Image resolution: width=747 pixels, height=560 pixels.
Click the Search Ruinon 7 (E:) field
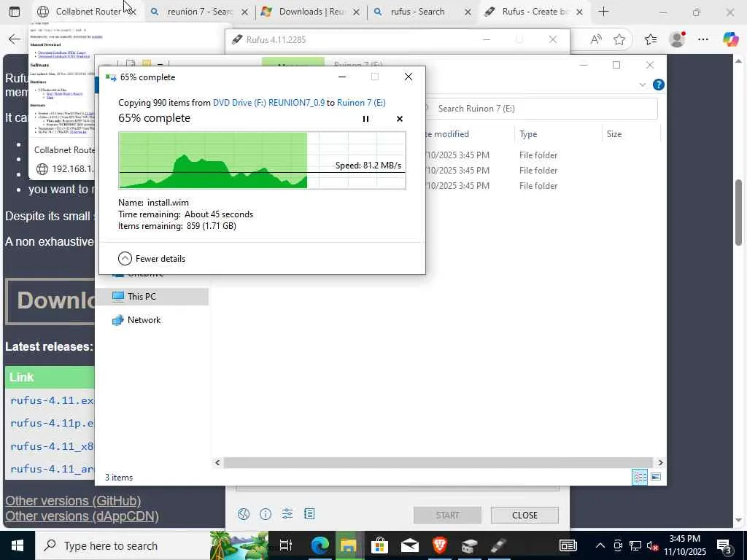[541, 109]
